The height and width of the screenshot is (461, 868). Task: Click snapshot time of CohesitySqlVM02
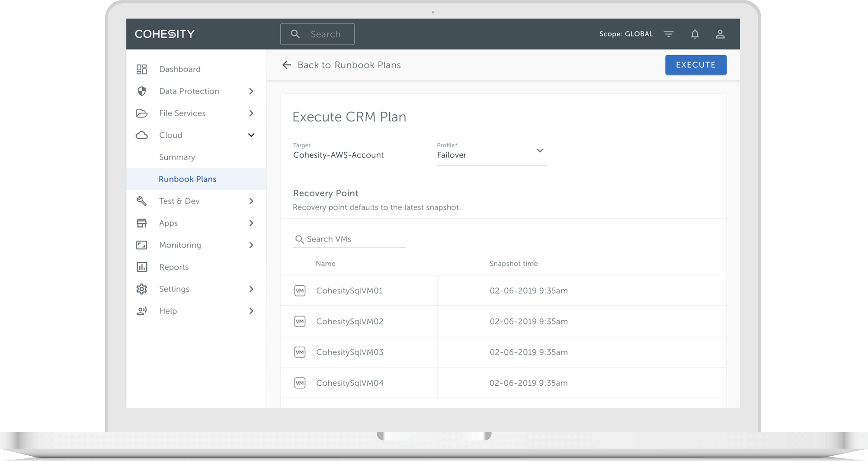point(528,321)
